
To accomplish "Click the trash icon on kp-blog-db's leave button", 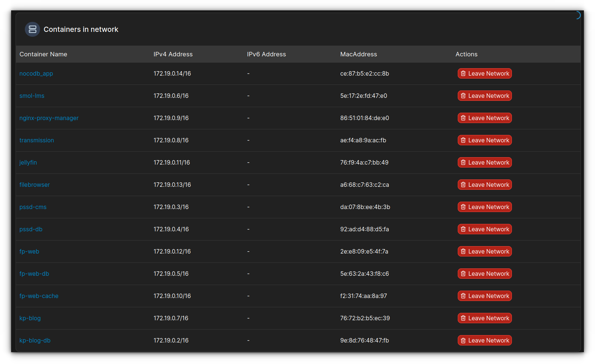I will pyautogui.click(x=463, y=340).
